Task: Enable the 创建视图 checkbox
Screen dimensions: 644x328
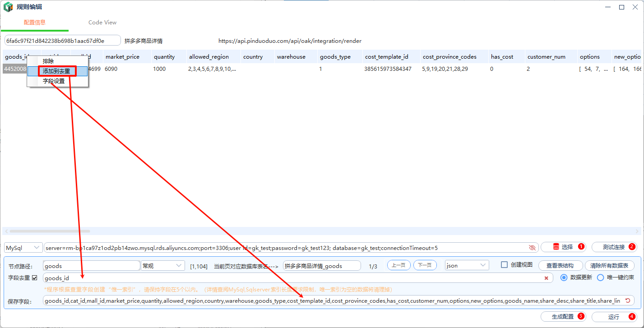Action: 505,265
